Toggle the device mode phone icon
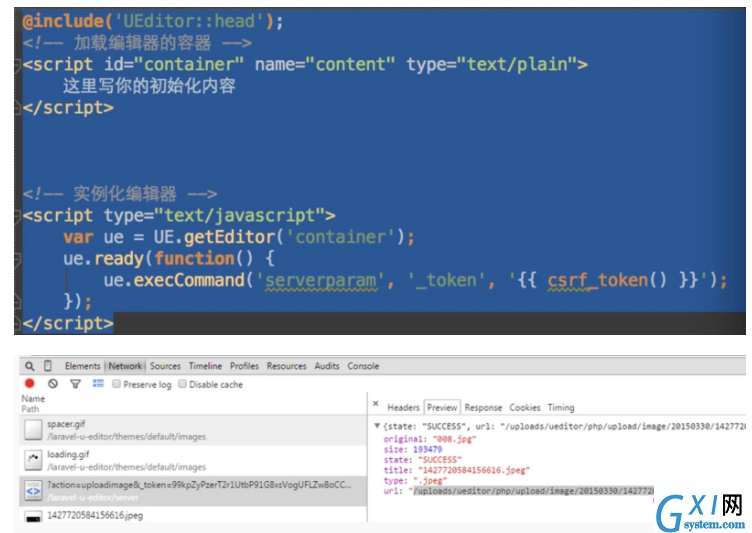 tap(47, 366)
